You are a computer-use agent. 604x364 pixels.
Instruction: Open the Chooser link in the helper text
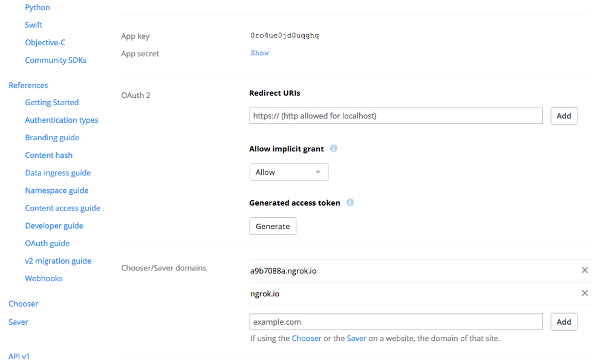coord(307,338)
